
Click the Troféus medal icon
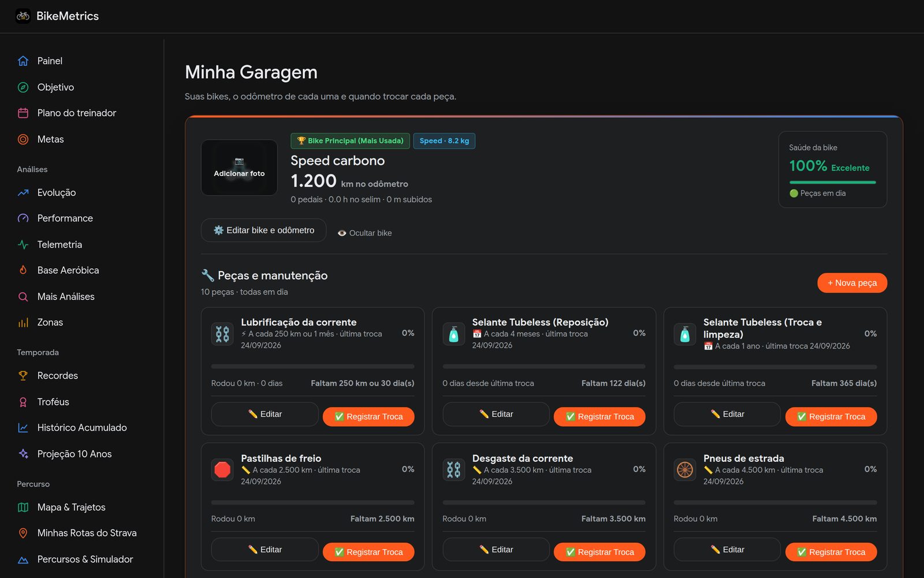point(23,402)
